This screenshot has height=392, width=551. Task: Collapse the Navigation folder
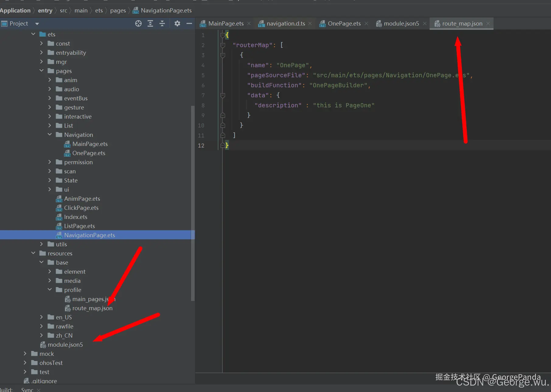click(x=50, y=134)
